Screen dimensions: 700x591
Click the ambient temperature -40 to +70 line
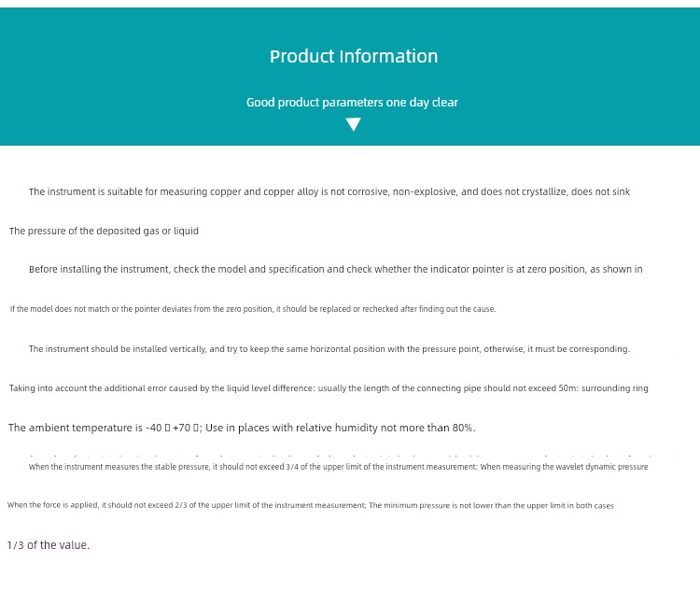[x=242, y=428]
